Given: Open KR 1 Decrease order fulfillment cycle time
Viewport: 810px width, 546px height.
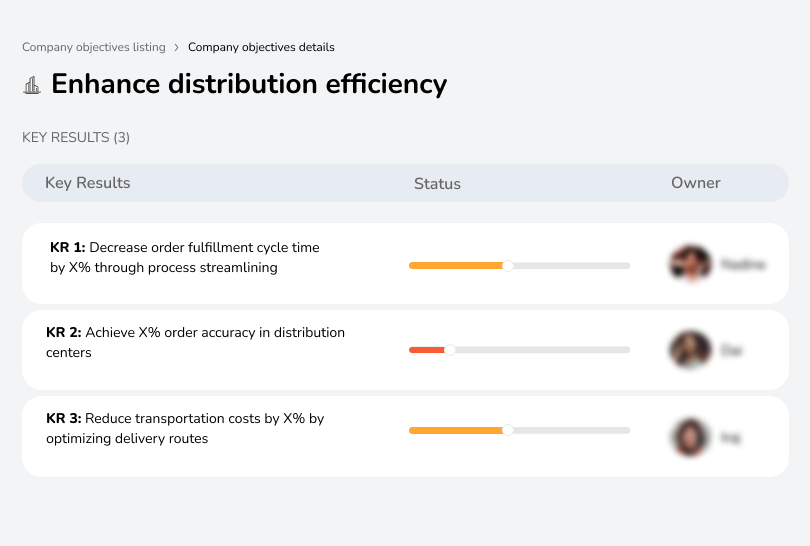Looking at the screenshot, I should pos(184,257).
